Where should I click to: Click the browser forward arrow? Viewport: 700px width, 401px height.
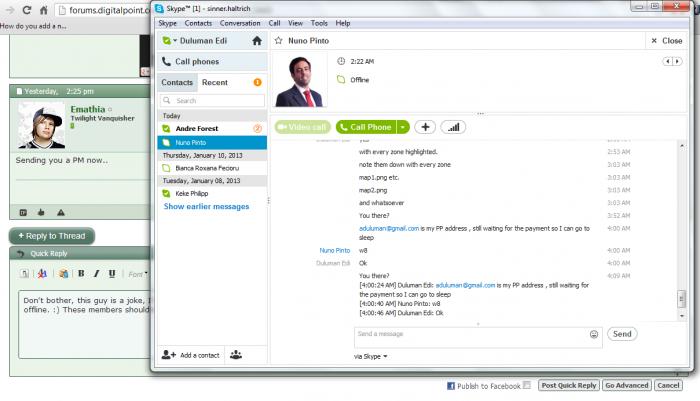tap(10, 10)
